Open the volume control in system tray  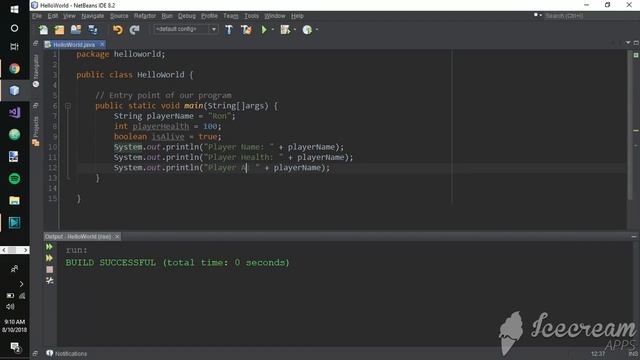coord(10,307)
